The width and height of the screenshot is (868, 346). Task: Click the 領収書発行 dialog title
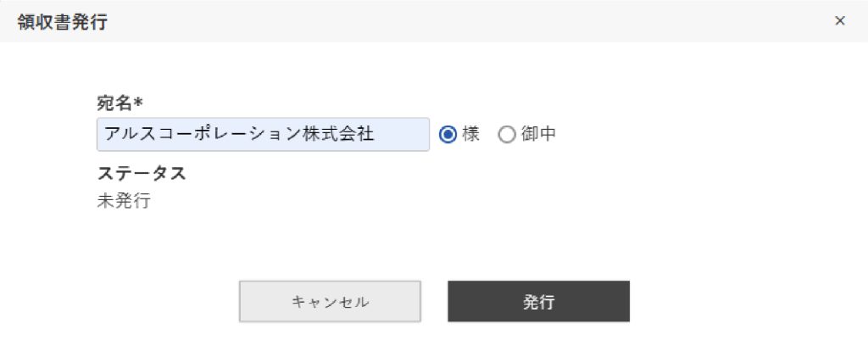63,21
